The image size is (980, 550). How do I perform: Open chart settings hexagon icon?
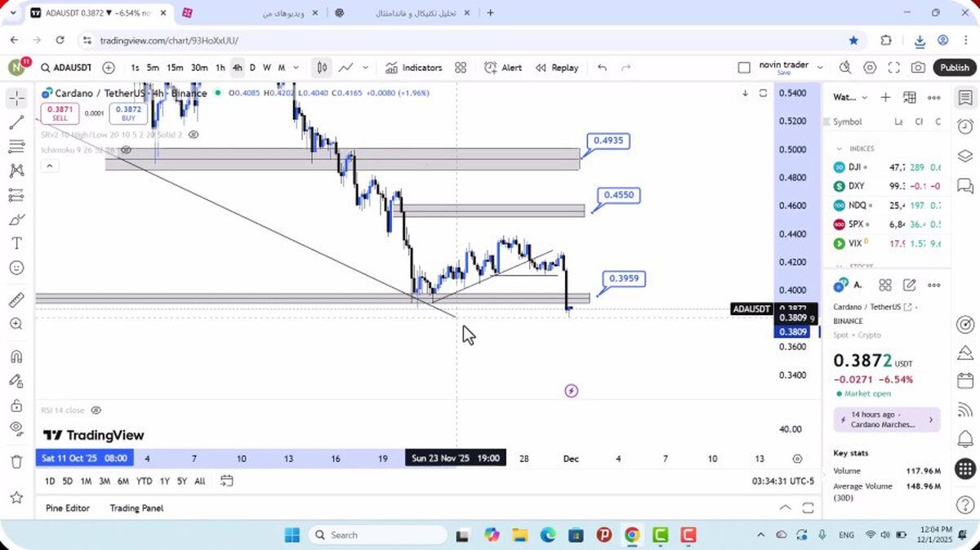(870, 68)
